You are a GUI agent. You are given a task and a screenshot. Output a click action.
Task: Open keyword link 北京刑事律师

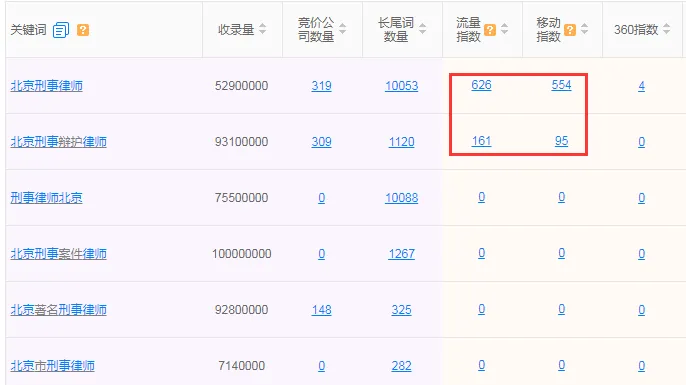point(46,86)
